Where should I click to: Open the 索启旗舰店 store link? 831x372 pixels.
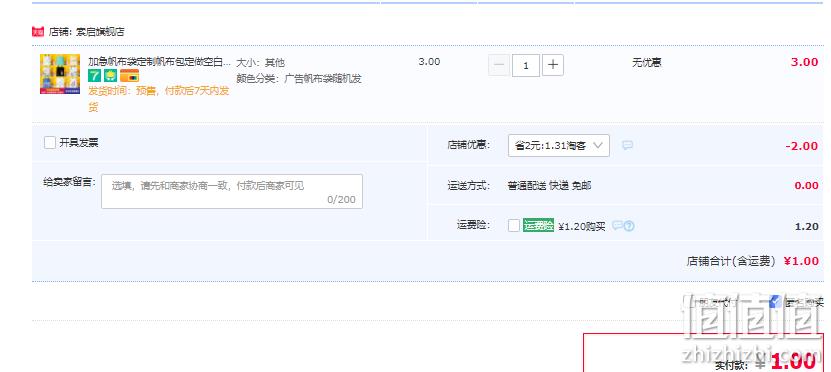(x=100, y=32)
